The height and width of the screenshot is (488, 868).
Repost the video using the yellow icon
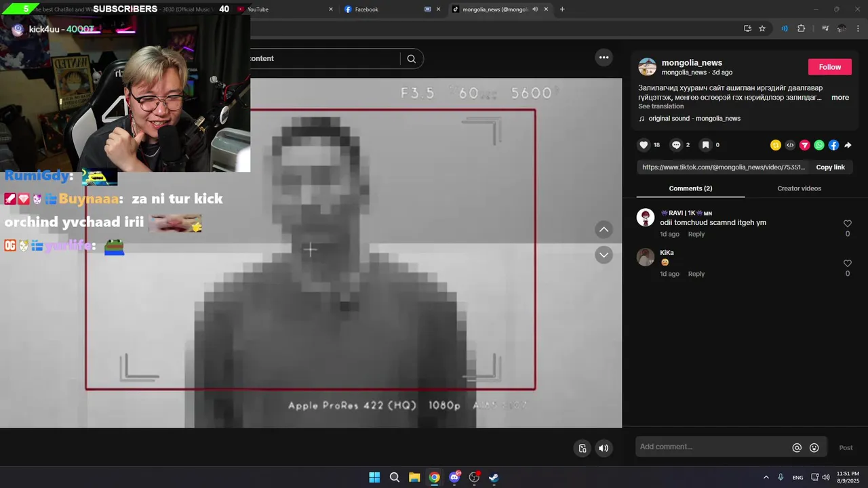point(776,145)
